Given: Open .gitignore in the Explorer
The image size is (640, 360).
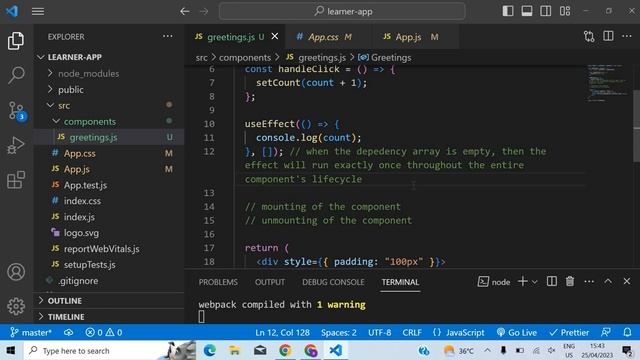Looking at the screenshot, I should [78, 281].
